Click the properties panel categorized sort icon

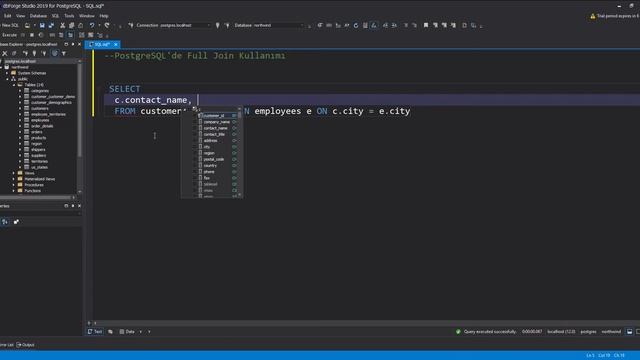[x=5, y=222]
